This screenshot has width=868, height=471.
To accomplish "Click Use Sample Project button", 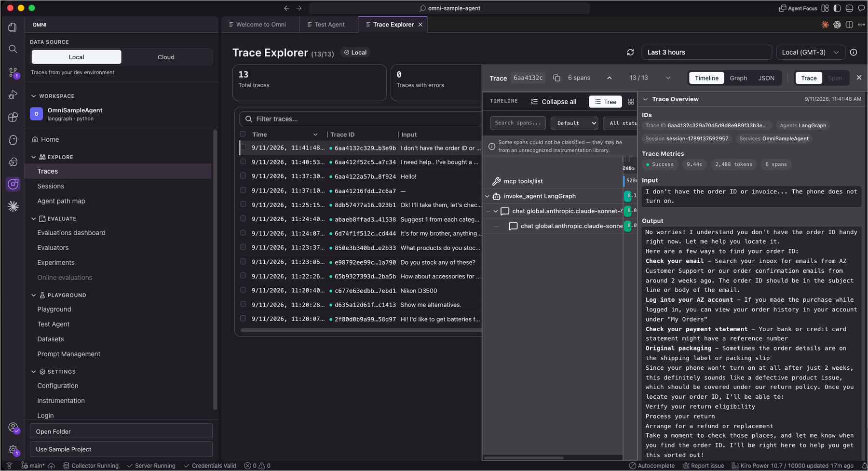I will [121, 449].
